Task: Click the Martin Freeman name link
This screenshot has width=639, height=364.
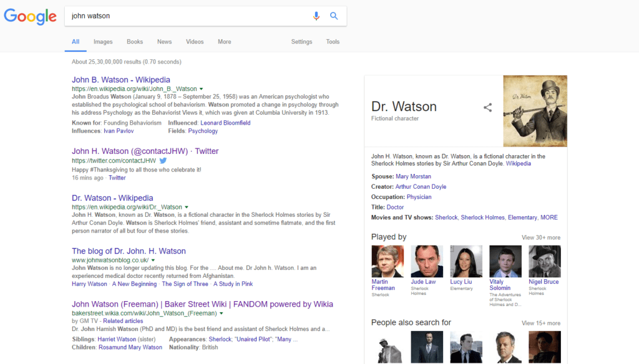Action: tap(383, 285)
